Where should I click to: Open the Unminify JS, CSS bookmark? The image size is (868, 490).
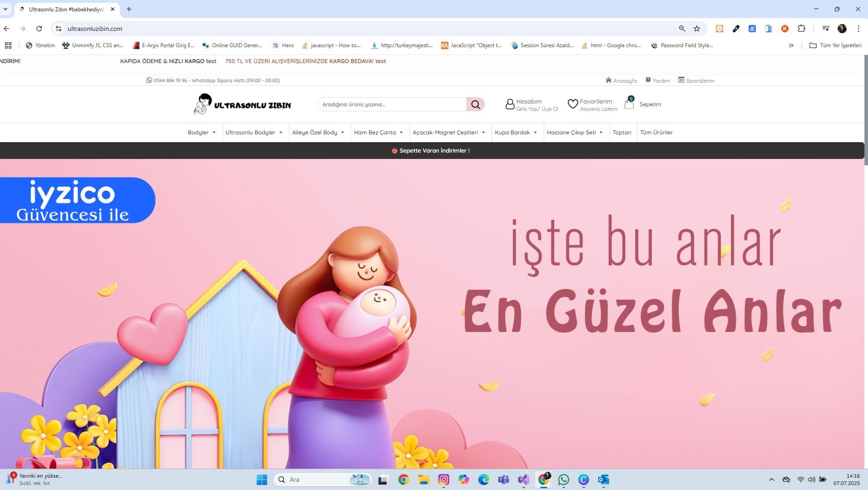(x=93, y=45)
